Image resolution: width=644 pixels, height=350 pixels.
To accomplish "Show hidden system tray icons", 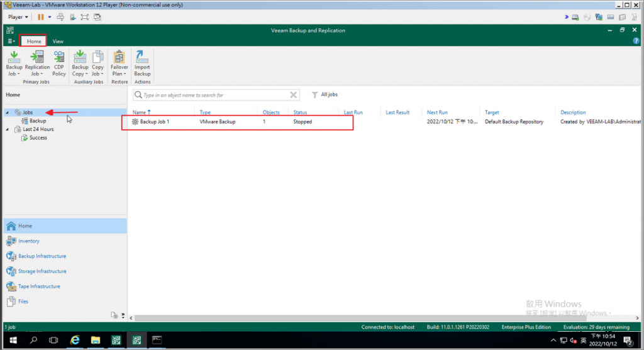I will pos(553,340).
